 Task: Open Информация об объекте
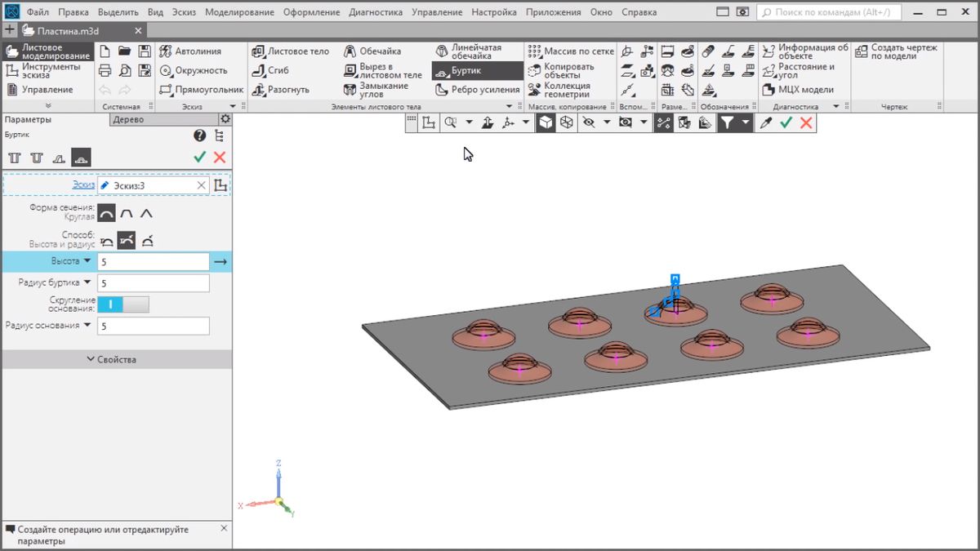click(x=806, y=51)
